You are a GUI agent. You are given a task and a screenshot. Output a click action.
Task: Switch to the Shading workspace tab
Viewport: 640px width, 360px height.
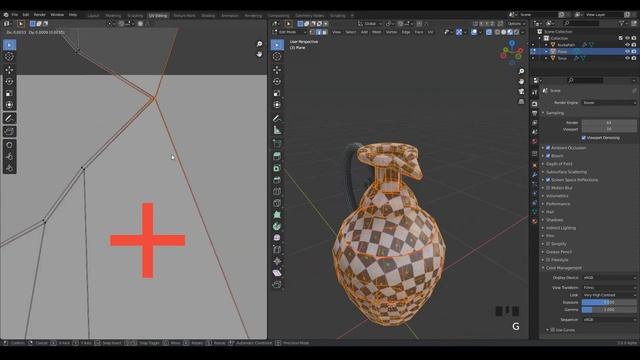tap(208, 16)
